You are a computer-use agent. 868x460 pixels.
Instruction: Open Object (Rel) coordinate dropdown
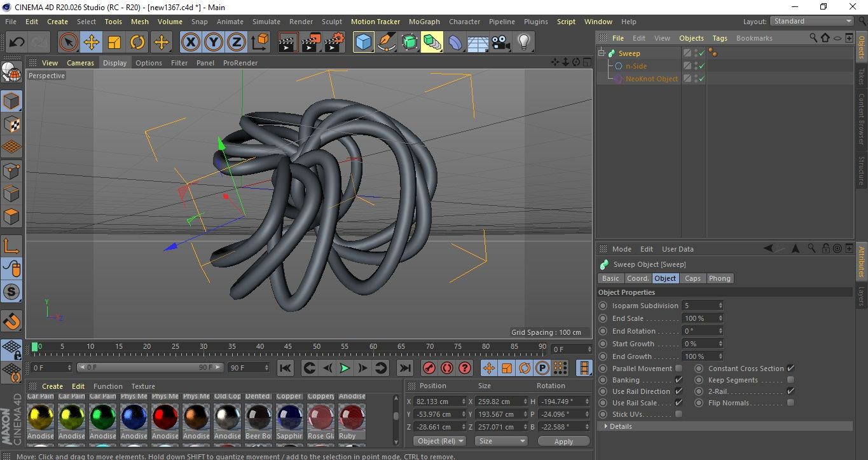click(x=439, y=441)
